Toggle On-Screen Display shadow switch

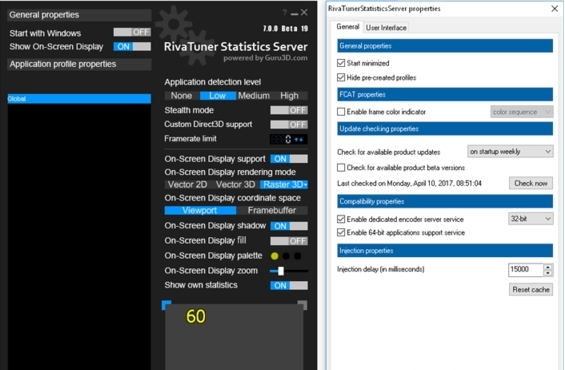[x=289, y=226]
